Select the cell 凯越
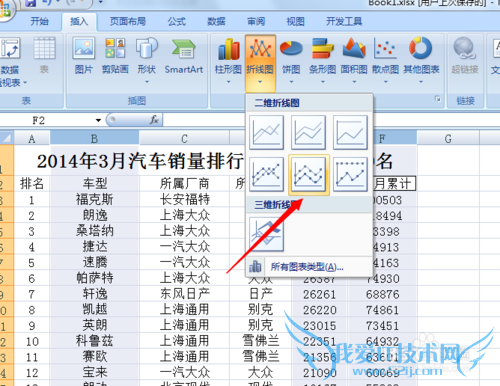The image size is (500, 386). [95, 310]
